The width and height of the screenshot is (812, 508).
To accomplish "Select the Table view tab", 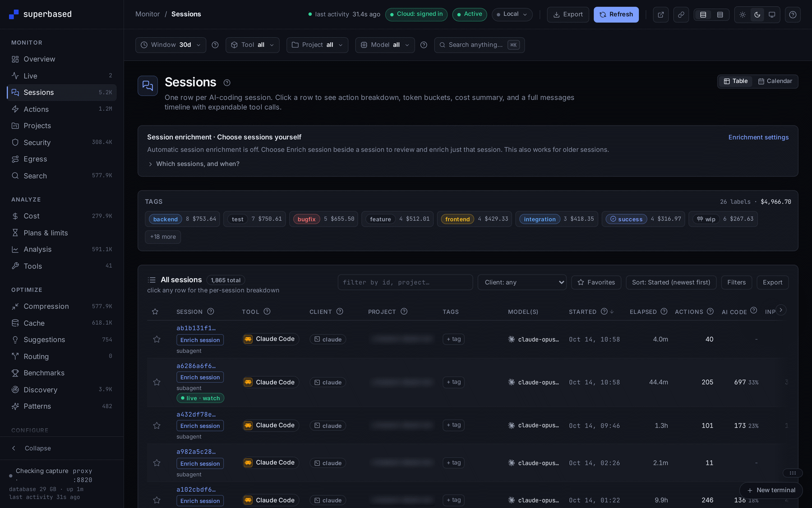I will coord(736,81).
